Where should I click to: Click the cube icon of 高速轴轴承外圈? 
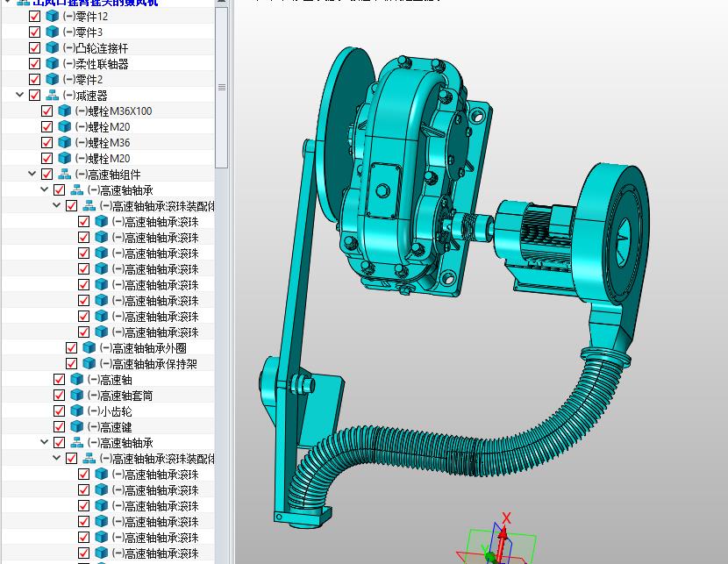89,347
